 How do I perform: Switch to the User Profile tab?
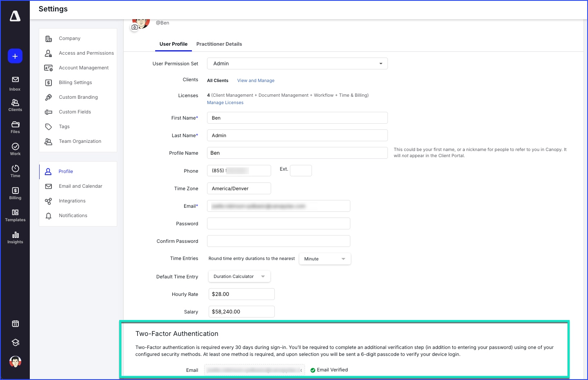174,44
